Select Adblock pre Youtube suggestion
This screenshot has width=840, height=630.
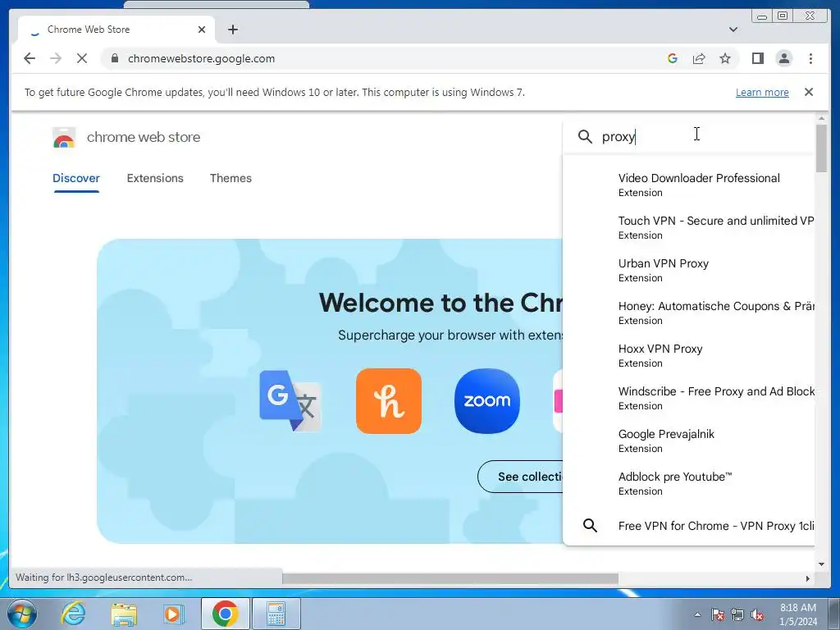tap(689, 483)
